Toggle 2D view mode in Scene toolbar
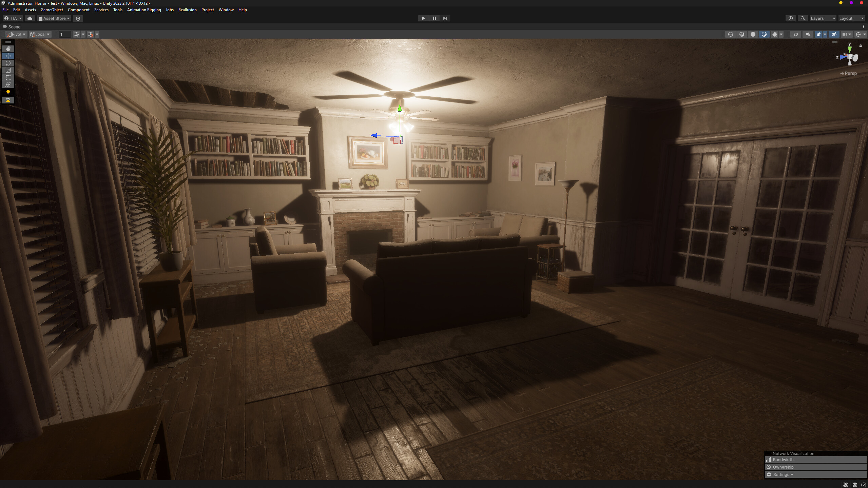 [x=795, y=34]
